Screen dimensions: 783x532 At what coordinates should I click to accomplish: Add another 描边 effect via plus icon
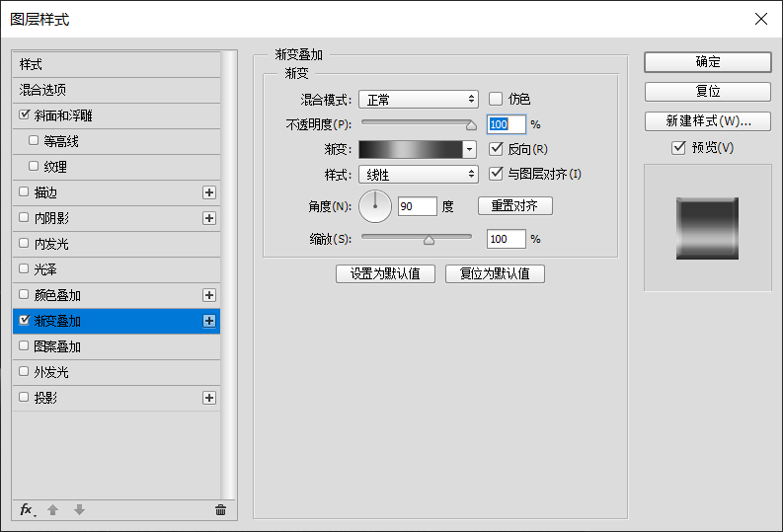pos(209,192)
